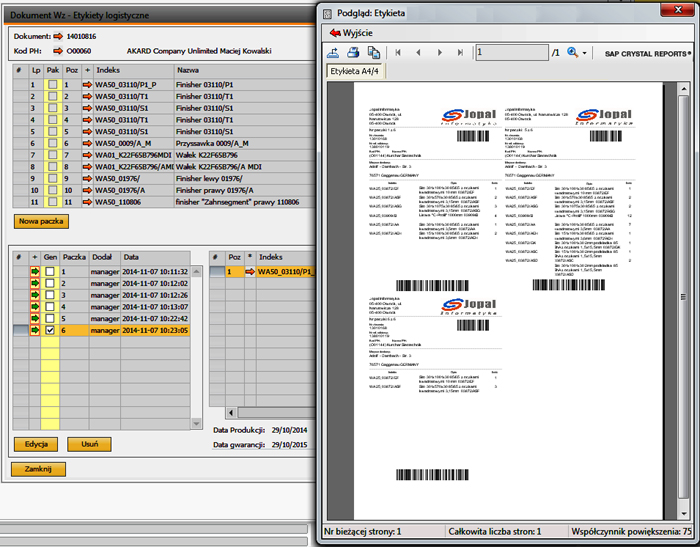This screenshot has height=547, width=700.
Task: Click green arrow icon for paczka 1
Action: (35, 271)
